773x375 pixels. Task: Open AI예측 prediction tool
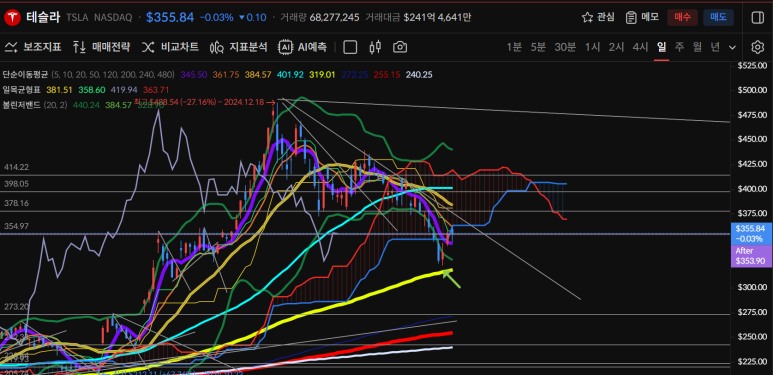click(x=302, y=47)
